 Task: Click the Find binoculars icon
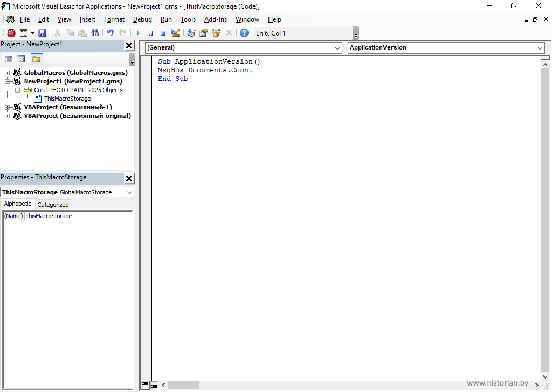[95, 33]
